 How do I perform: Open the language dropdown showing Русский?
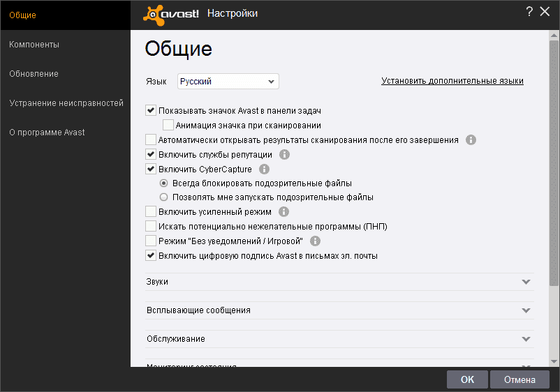pos(228,82)
